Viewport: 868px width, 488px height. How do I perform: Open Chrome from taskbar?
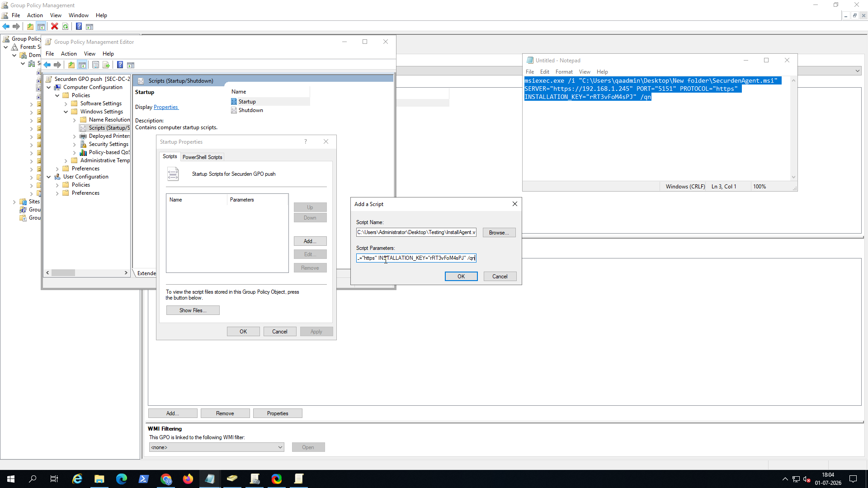(166, 479)
